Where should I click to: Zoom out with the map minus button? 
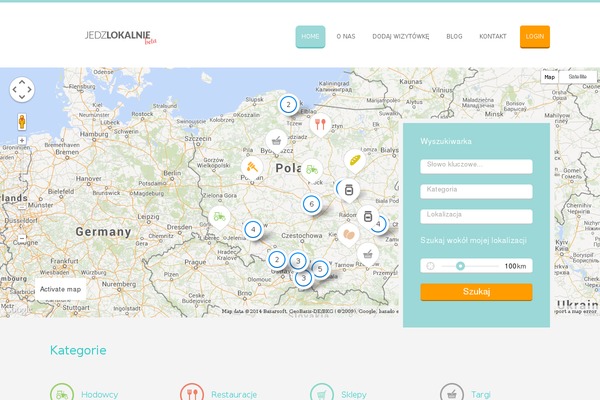point(22,238)
